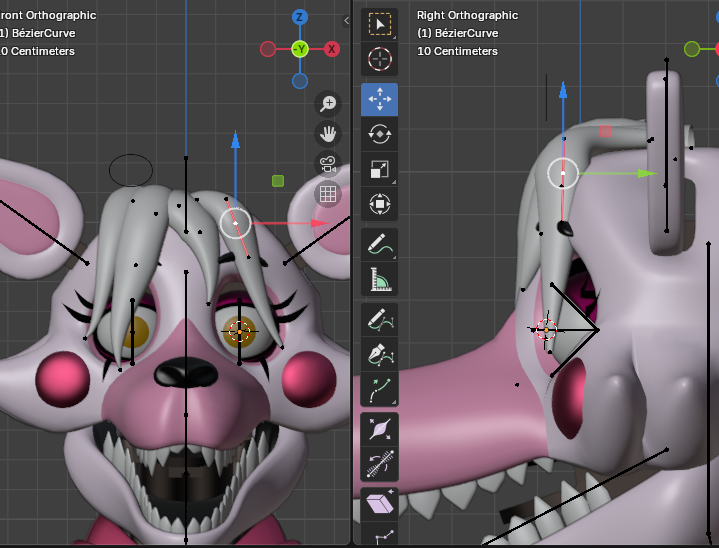Pick the Scale tool
The height and width of the screenshot is (548, 719).
(380, 169)
